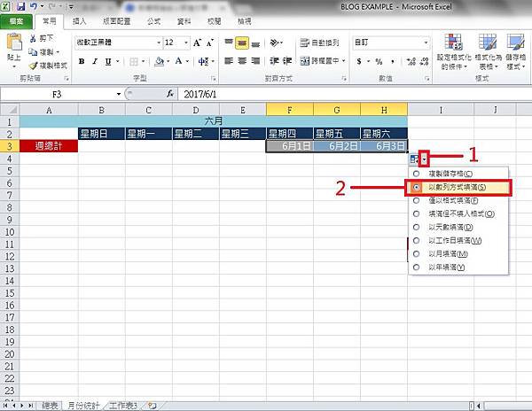Image resolution: width=532 pixels, height=411 pixels.
Task: Select row 10 header
Action: point(10,232)
